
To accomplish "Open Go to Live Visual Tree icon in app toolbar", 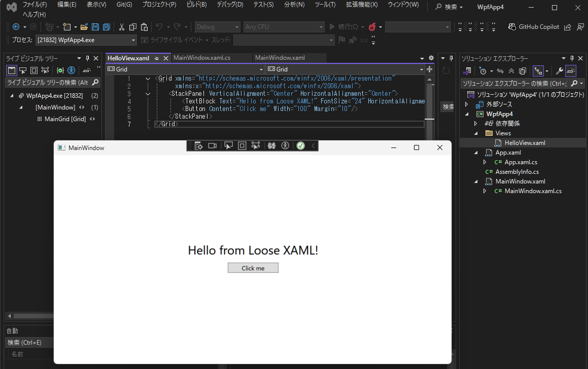I will (x=198, y=146).
